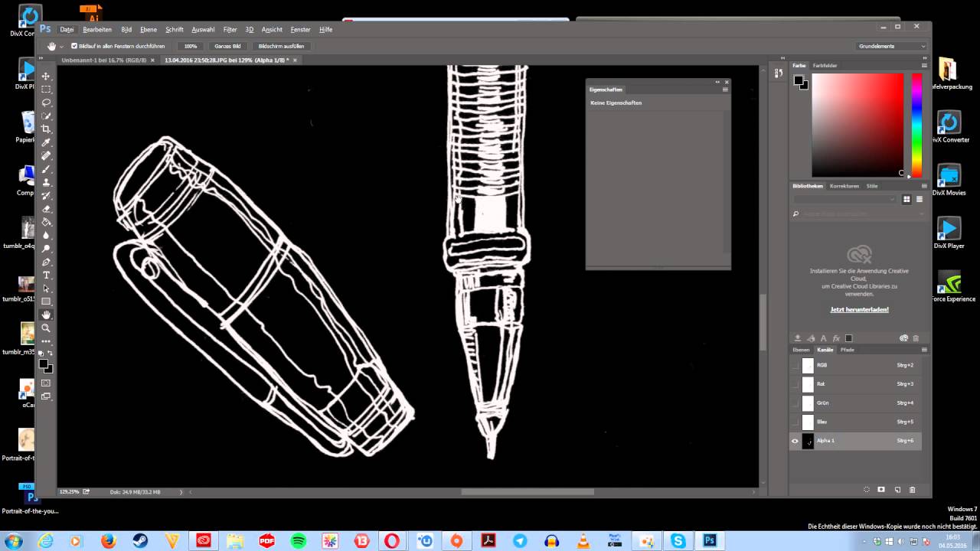Show the Rot channel visibility

[x=795, y=384]
